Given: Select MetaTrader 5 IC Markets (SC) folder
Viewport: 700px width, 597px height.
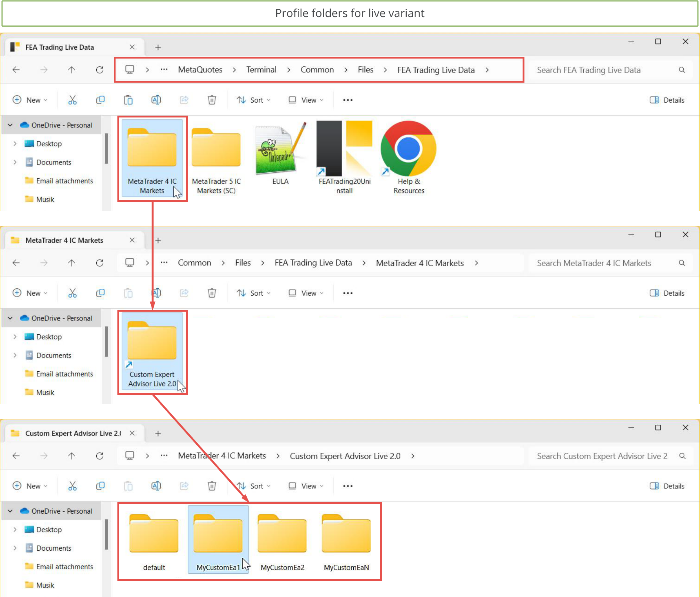Looking at the screenshot, I should (216, 157).
